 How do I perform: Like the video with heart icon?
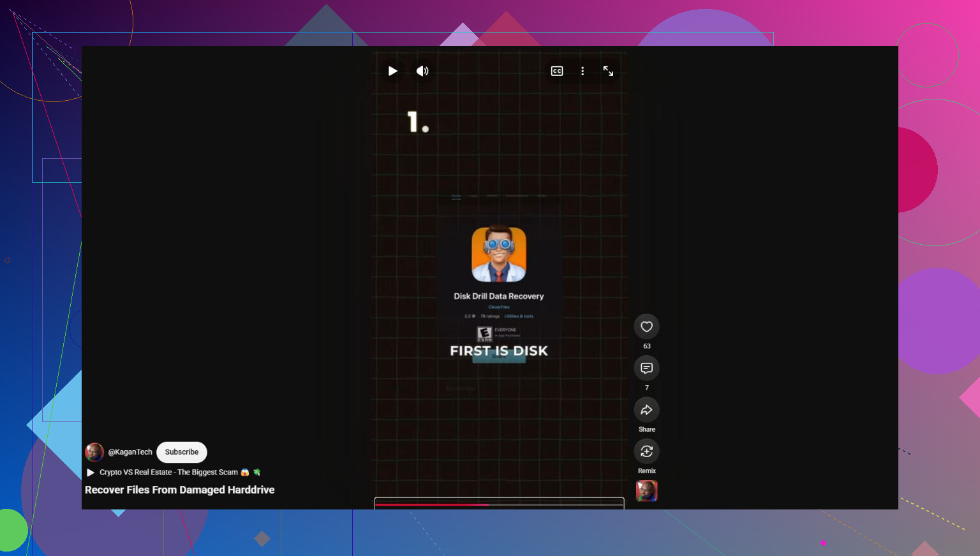coord(646,326)
